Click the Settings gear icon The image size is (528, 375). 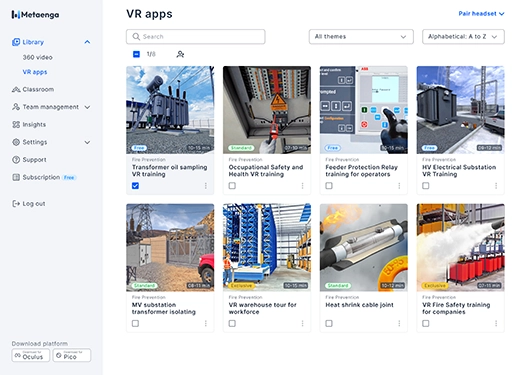pos(16,142)
